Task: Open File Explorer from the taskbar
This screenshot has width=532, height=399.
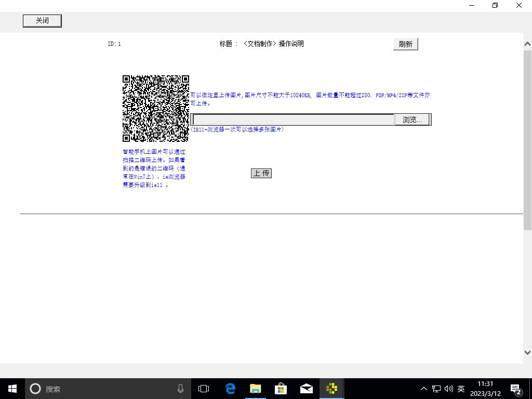Action: tap(255, 389)
